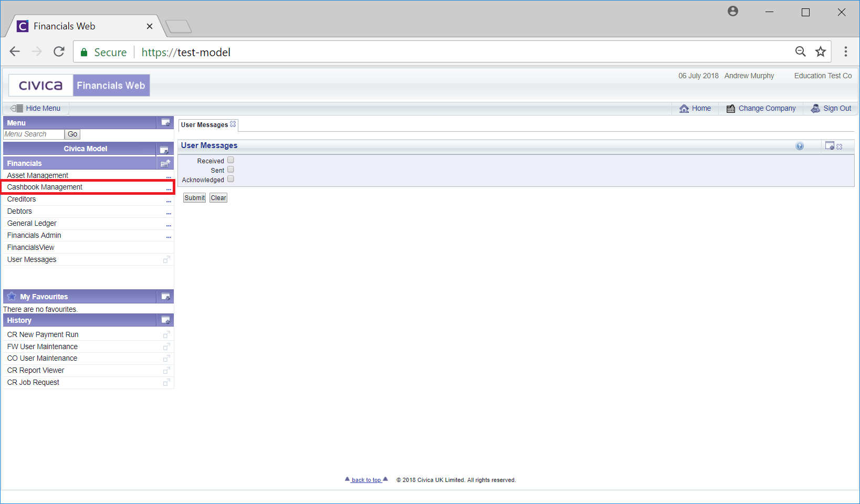Screen dimensions: 860x504
Task: Click the add-to-favourites icon in User Messages header
Action: pos(830,145)
